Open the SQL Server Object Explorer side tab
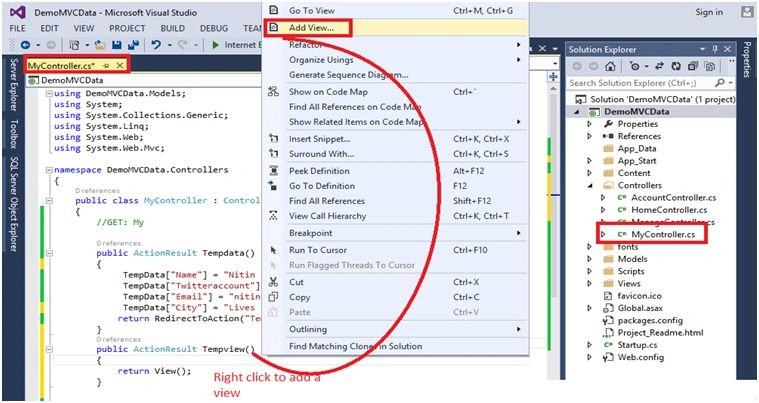The image size is (759, 403). [x=14, y=204]
